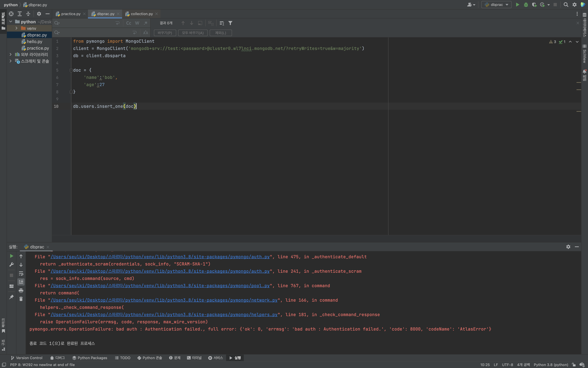
Task: Go to next search occurrence arrow
Action: pos(191,23)
